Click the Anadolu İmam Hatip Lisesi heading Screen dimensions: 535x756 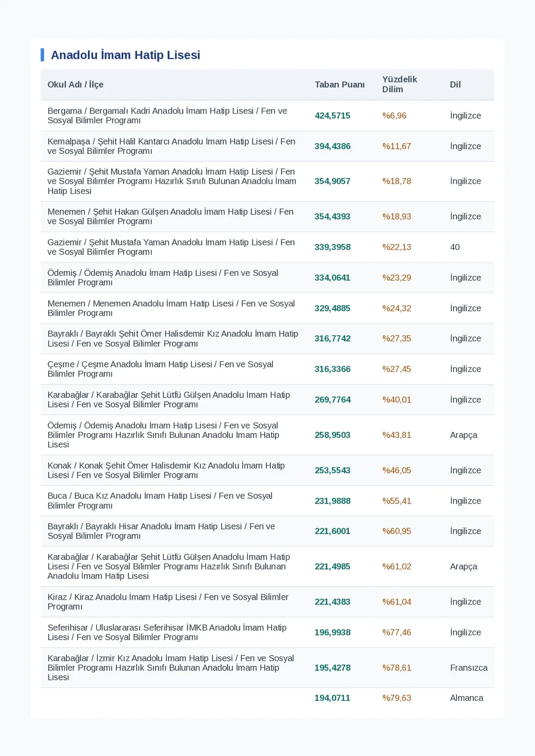[x=125, y=55]
